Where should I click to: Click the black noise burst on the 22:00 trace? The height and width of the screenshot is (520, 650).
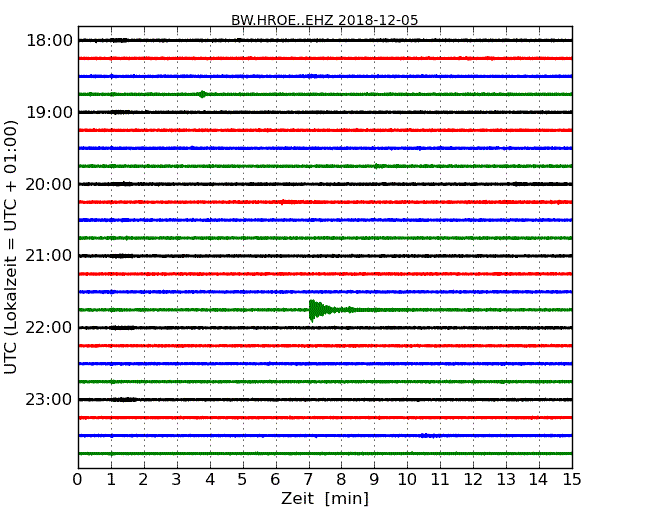point(123,328)
